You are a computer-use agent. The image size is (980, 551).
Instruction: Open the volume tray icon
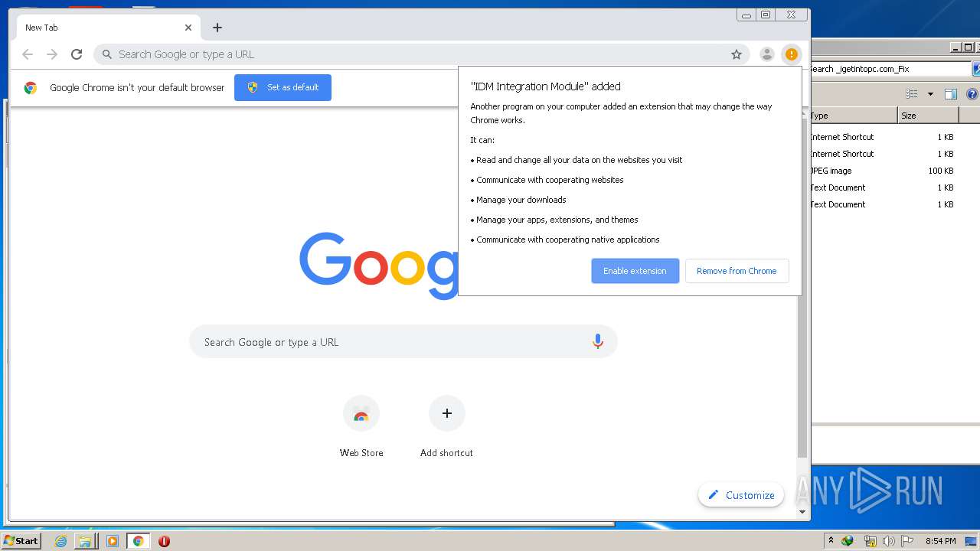click(888, 541)
